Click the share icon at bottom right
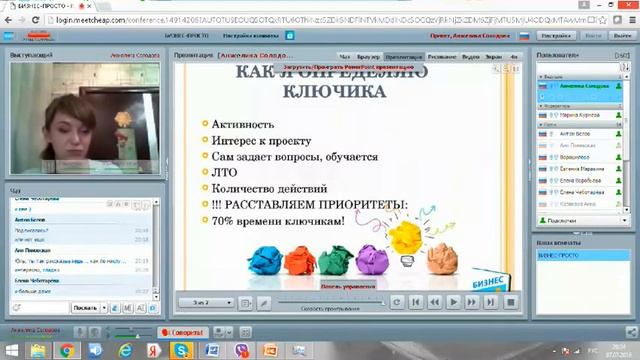The image size is (640, 360). (x=631, y=333)
